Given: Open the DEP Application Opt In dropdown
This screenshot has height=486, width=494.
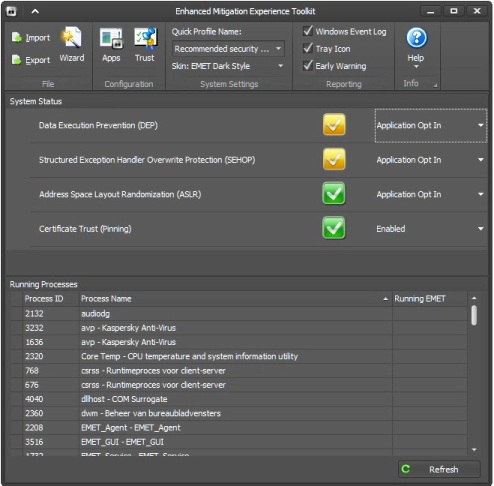Looking at the screenshot, I should 431,125.
